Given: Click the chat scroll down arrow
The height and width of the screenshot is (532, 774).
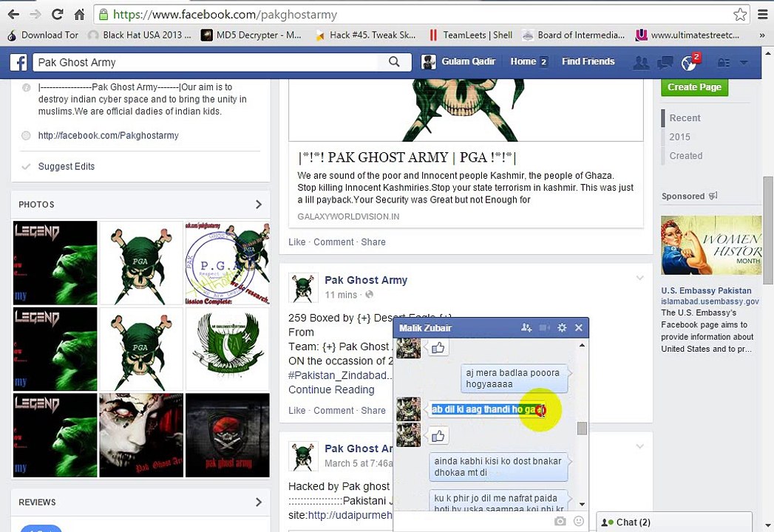Looking at the screenshot, I should 582,505.
